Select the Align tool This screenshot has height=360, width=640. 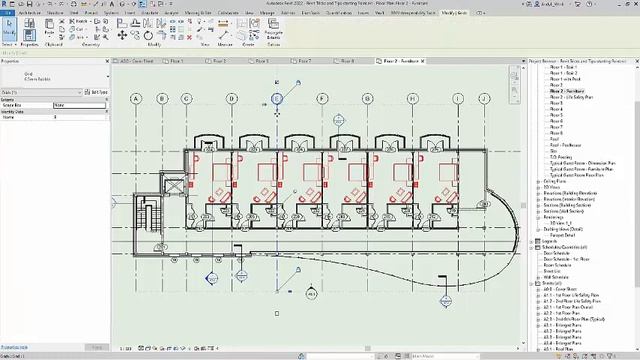122,23
